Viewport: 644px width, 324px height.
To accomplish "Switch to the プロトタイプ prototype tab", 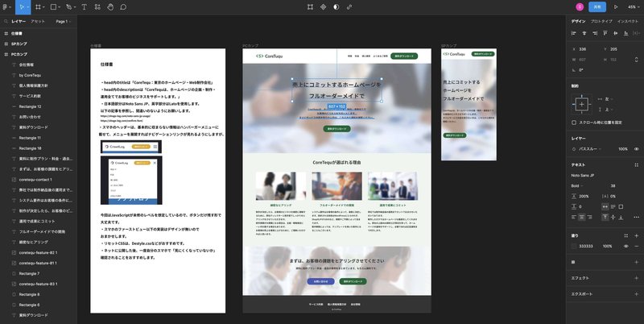I will click(x=601, y=22).
